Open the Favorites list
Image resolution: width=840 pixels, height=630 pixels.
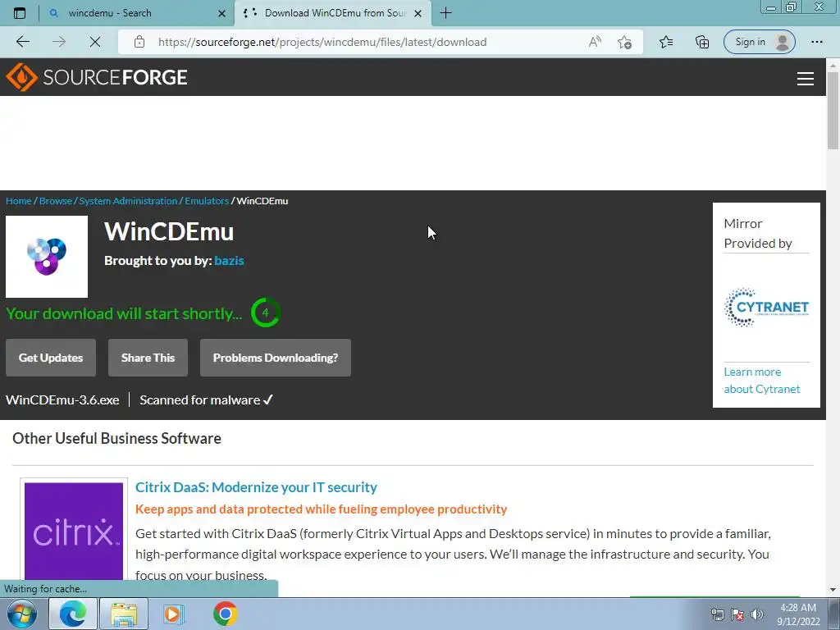click(666, 42)
